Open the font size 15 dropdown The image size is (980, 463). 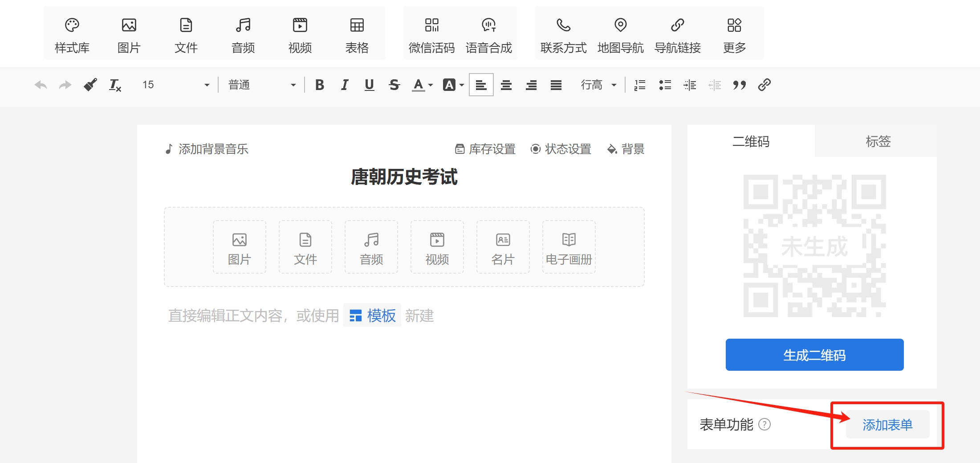click(175, 85)
